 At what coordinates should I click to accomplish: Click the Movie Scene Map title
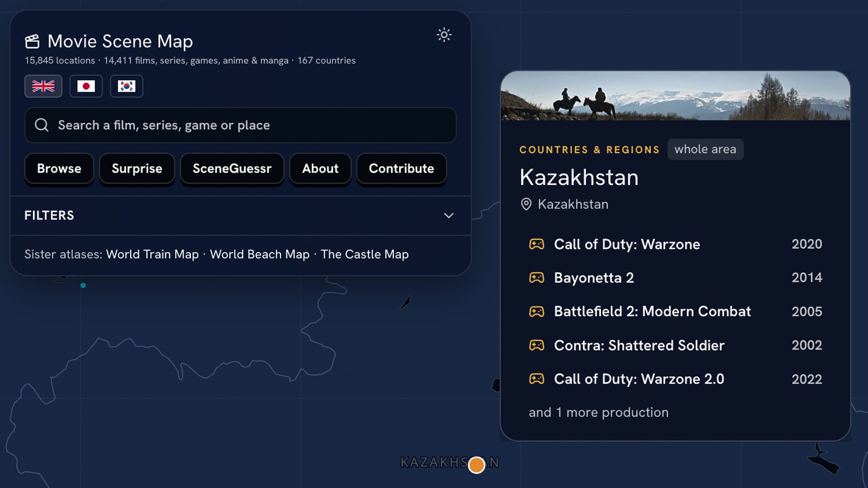pos(120,42)
